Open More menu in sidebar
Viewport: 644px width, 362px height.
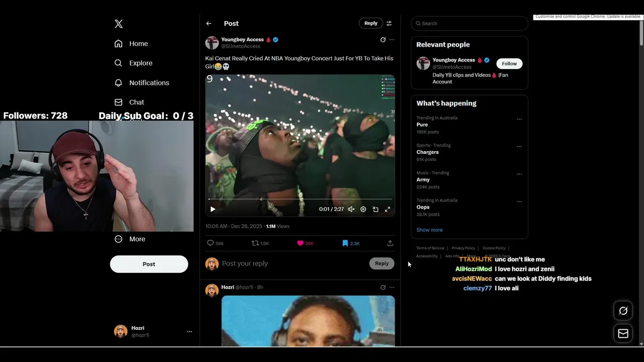pos(130,239)
